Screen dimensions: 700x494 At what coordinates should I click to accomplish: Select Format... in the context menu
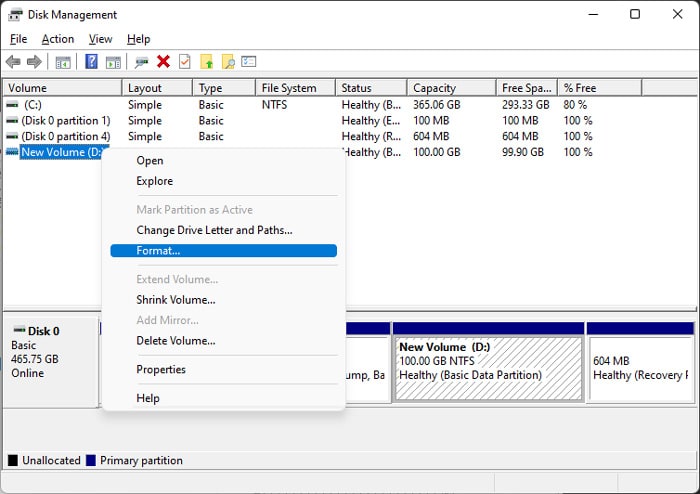coord(223,251)
